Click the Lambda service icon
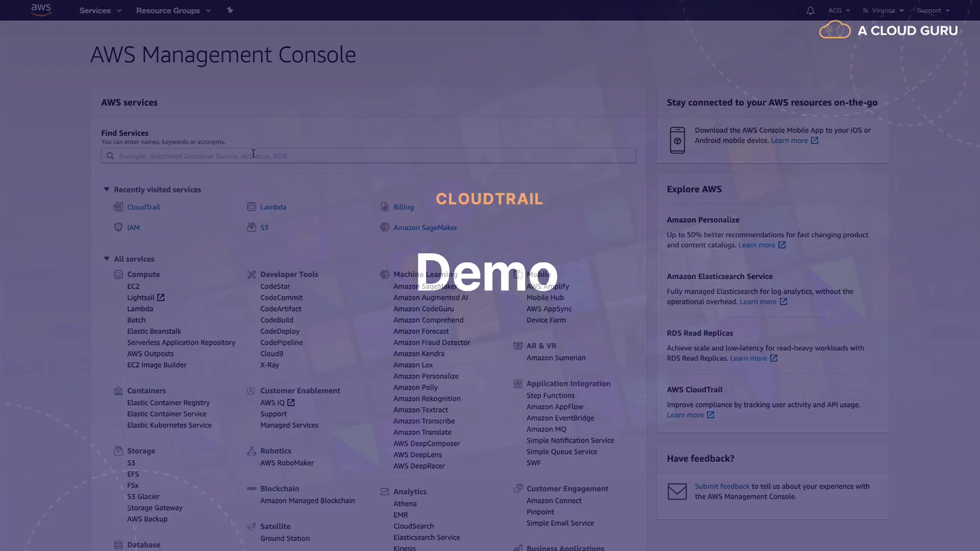 tap(252, 207)
